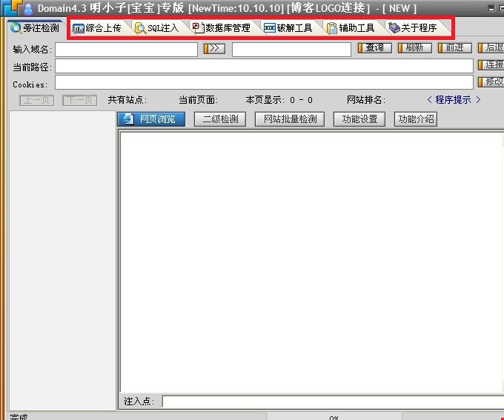Show 功能介绍 information
Screen dimensions: 504x420
coord(415,119)
